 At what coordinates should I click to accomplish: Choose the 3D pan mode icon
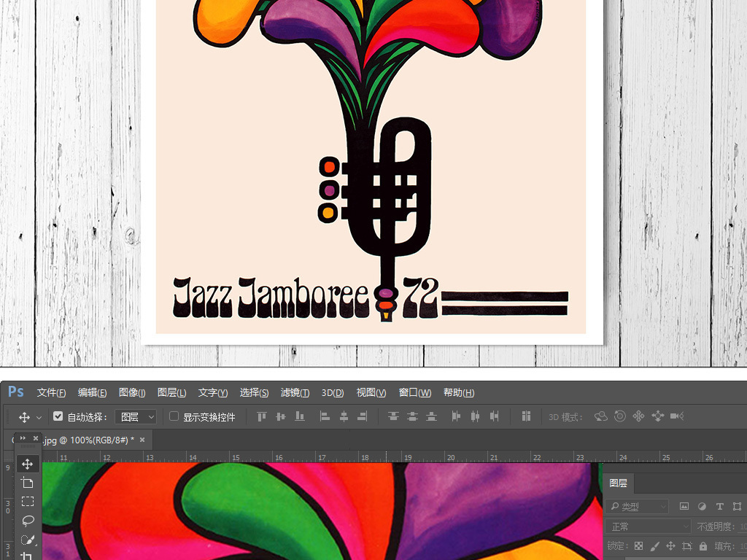(x=638, y=416)
